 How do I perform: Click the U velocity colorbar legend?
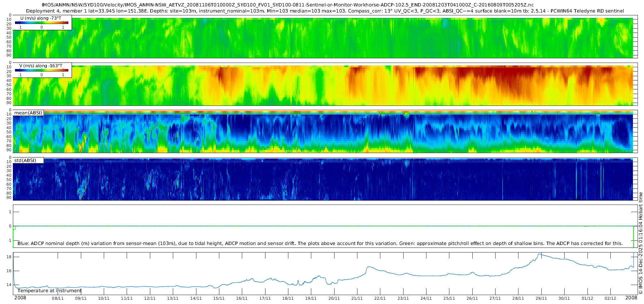pos(43,23)
